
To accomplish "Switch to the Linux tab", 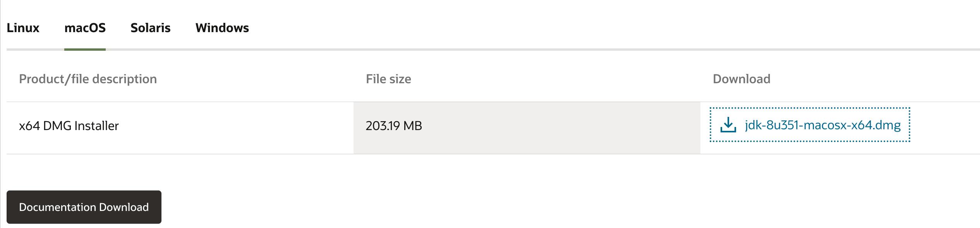I will point(23,28).
